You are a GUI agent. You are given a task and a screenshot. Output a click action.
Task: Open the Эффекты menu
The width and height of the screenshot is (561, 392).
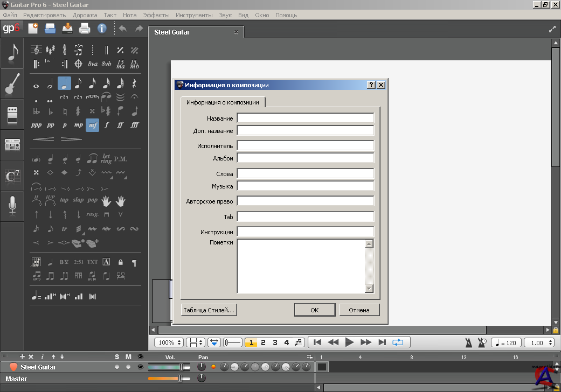pos(156,15)
